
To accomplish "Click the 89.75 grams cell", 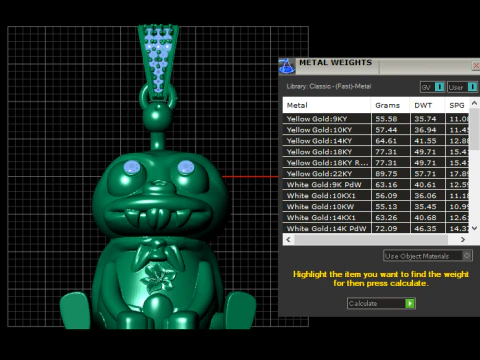I will (390, 173).
